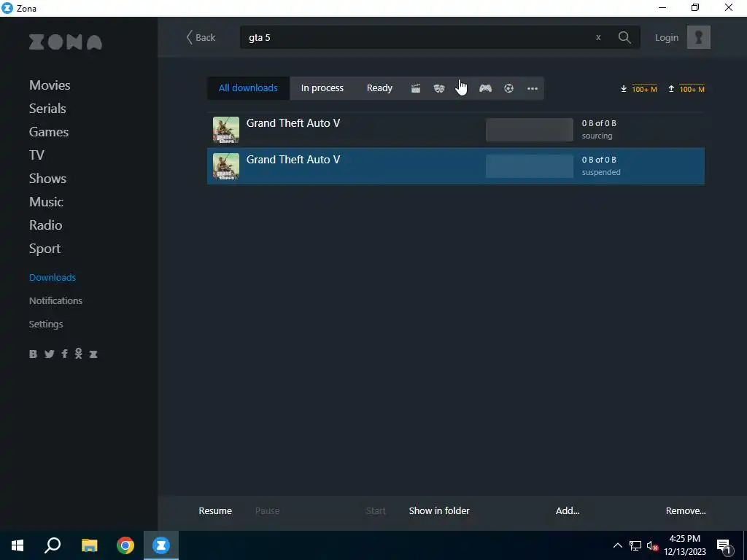Image resolution: width=747 pixels, height=560 pixels.
Task: Switch to the In process tab
Action: coord(322,88)
